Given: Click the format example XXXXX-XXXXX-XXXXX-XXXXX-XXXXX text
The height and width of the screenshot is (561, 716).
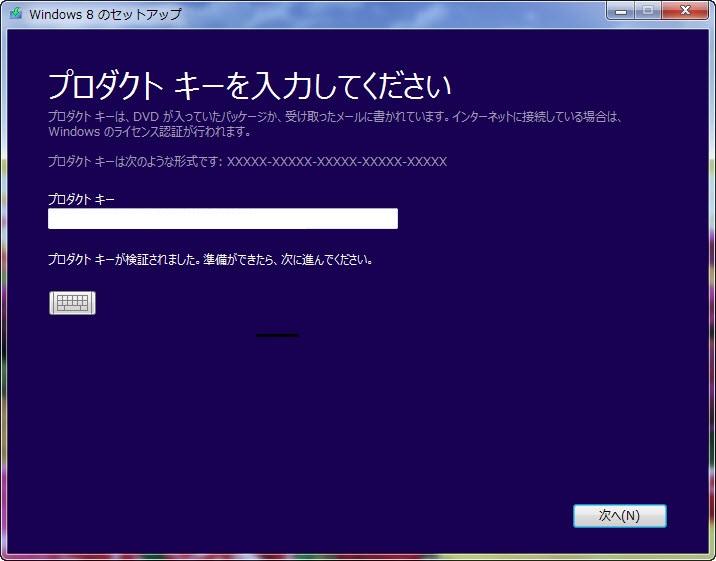Looking at the screenshot, I should pyautogui.click(x=337, y=162).
